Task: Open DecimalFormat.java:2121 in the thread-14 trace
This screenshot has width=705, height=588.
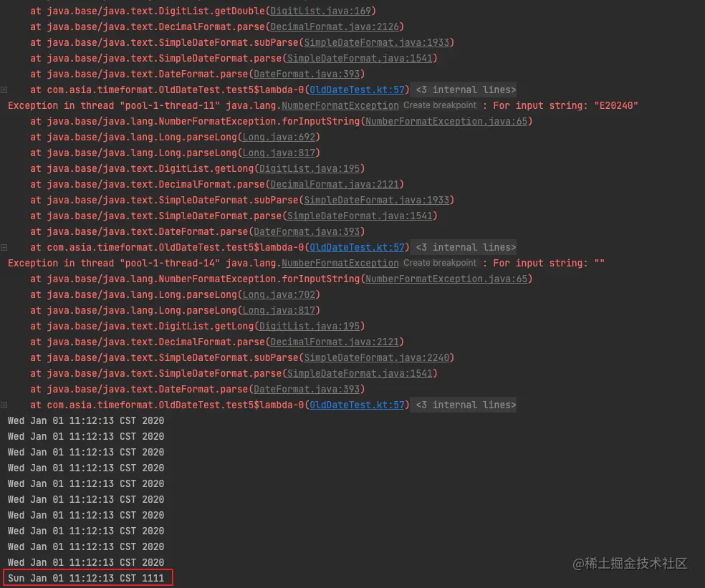Action: point(335,342)
